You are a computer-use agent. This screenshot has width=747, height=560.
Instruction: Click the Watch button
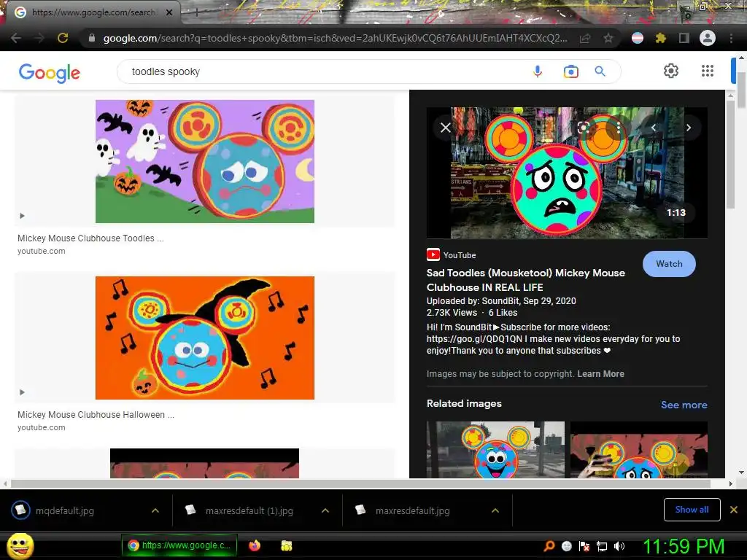pos(669,264)
